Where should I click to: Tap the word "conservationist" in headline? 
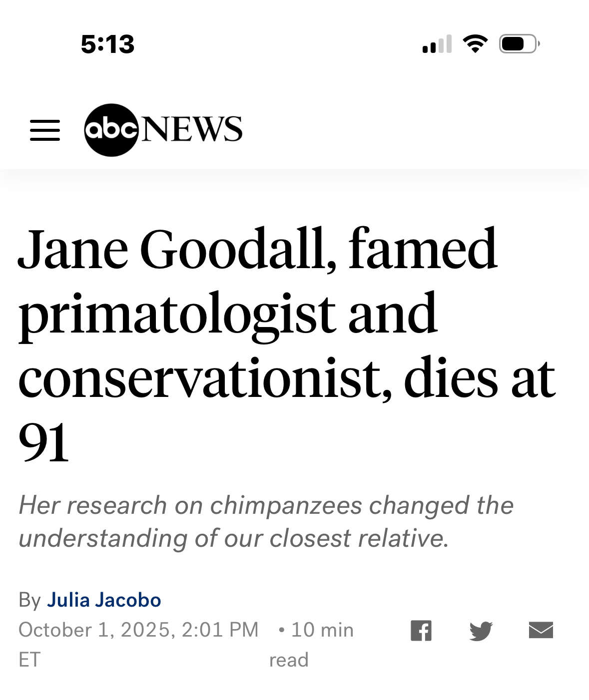click(x=204, y=378)
